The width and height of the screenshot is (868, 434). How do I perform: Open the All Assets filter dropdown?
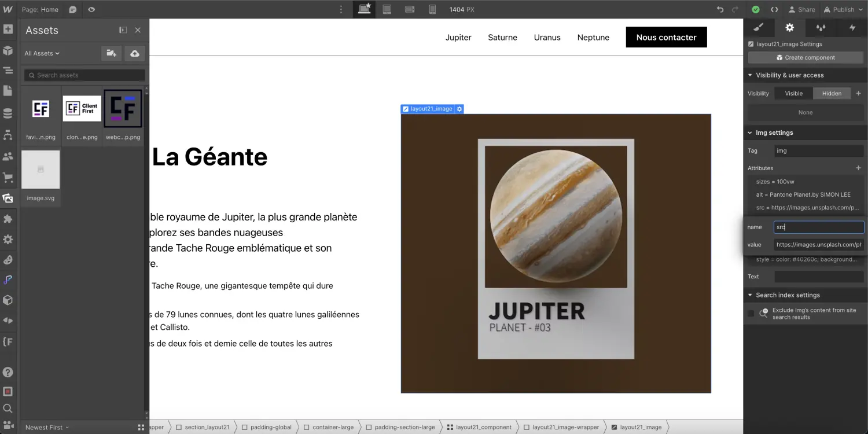click(x=42, y=53)
